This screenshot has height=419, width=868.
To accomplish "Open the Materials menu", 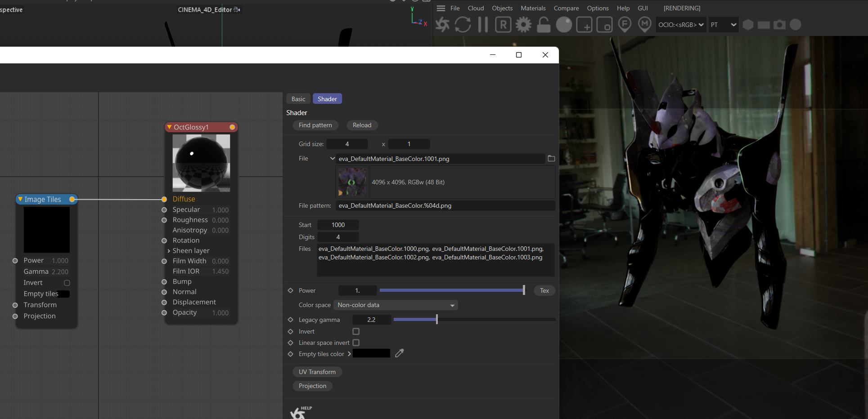I will coord(533,8).
